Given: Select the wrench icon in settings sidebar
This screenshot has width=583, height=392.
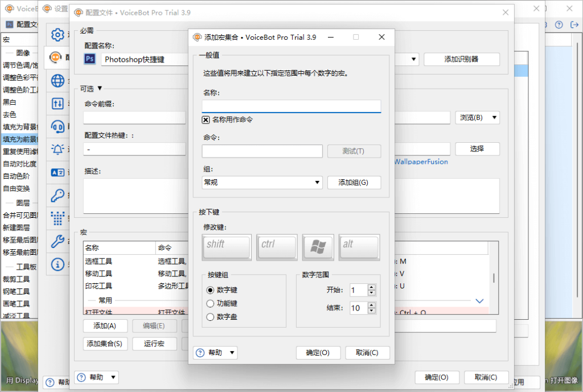Looking at the screenshot, I should [58, 242].
